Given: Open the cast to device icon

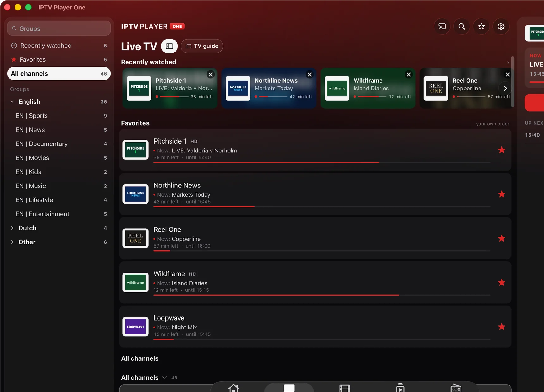Looking at the screenshot, I should [442, 27].
